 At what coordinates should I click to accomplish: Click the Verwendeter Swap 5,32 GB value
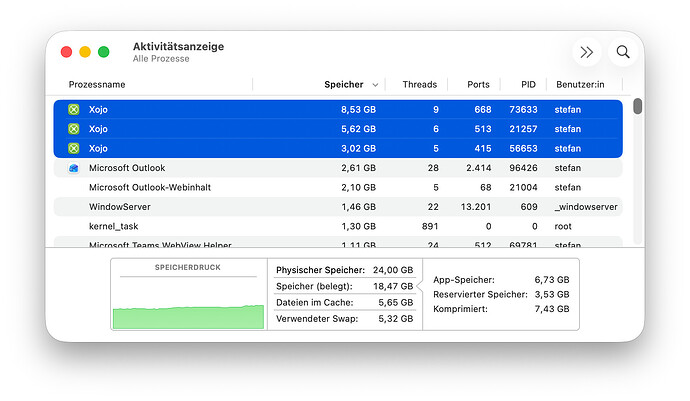(396, 319)
